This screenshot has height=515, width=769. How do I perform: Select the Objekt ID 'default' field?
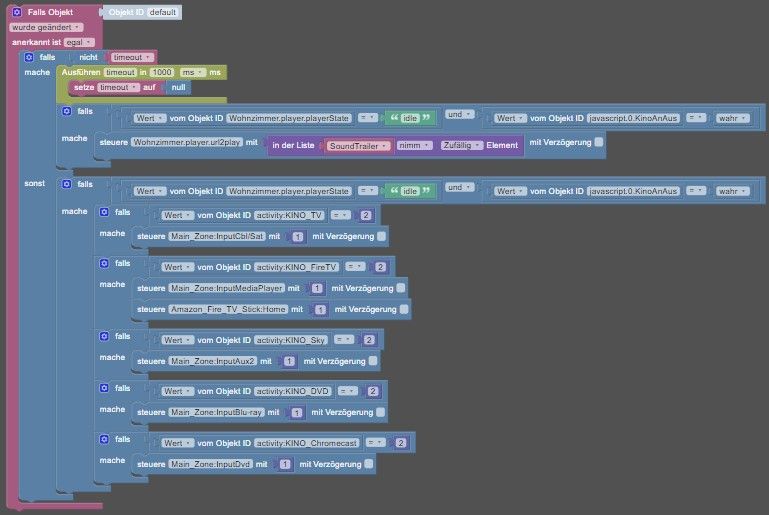coord(163,12)
